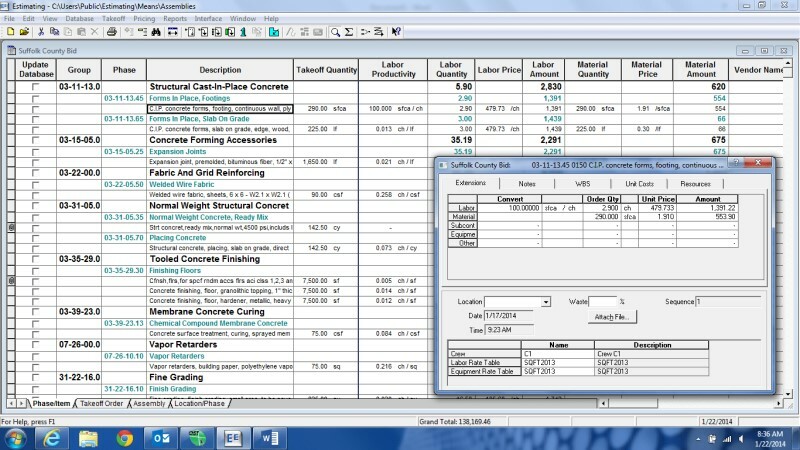Image resolution: width=800 pixels, height=450 pixels.
Task: Click the magnifying glass toolbar icon
Action: click(x=336, y=32)
